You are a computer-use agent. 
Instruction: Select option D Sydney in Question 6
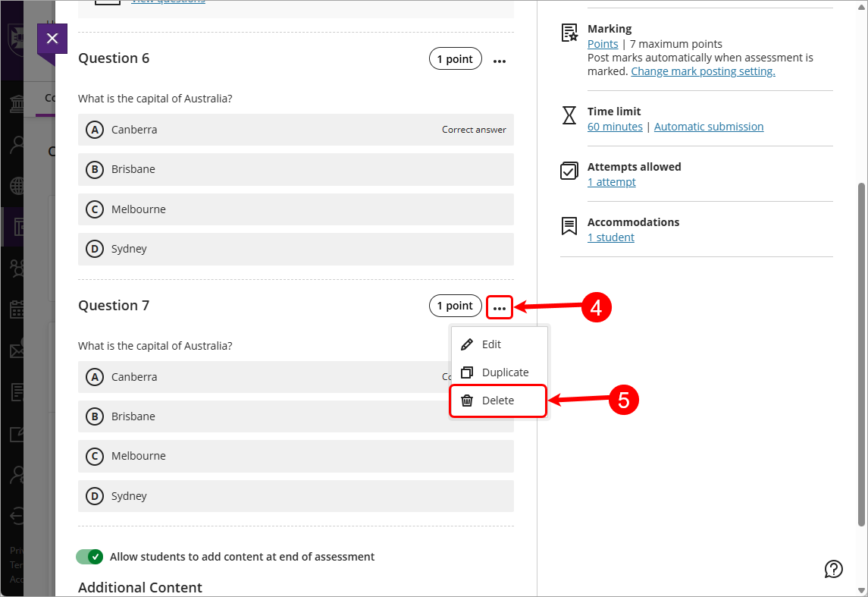(296, 250)
